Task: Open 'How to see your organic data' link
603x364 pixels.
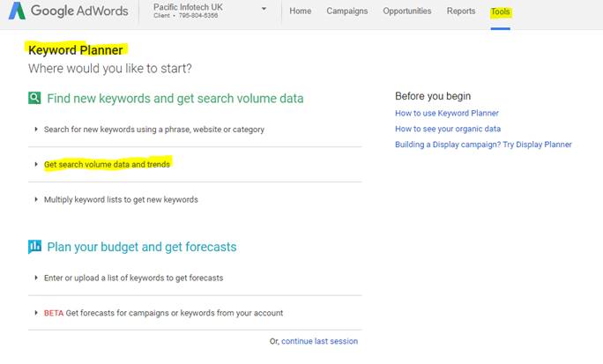Action: [x=448, y=129]
